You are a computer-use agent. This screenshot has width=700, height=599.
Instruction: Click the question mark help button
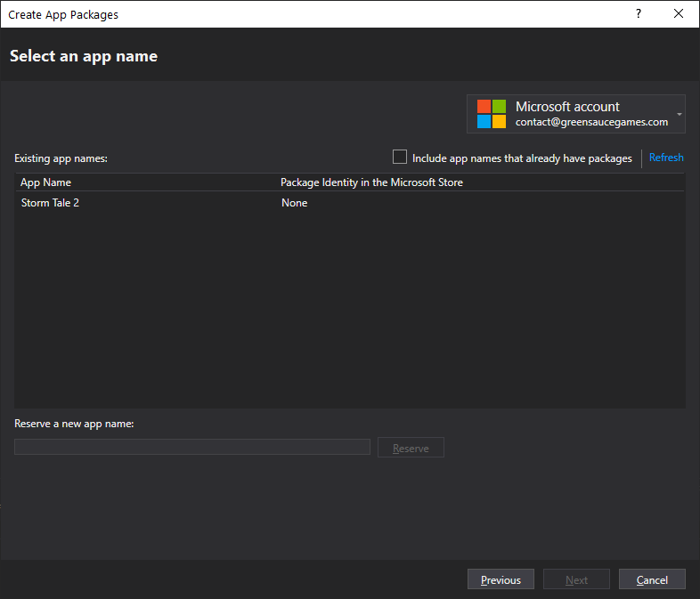pyautogui.click(x=638, y=14)
